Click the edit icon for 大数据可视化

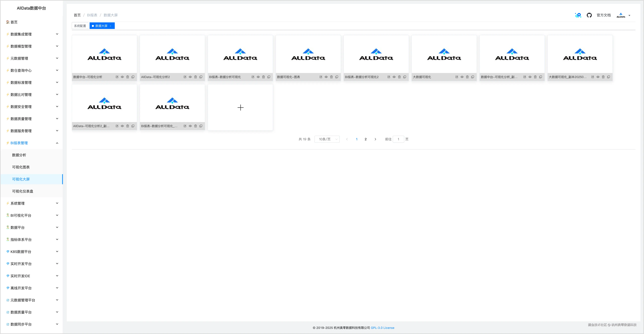click(x=457, y=77)
